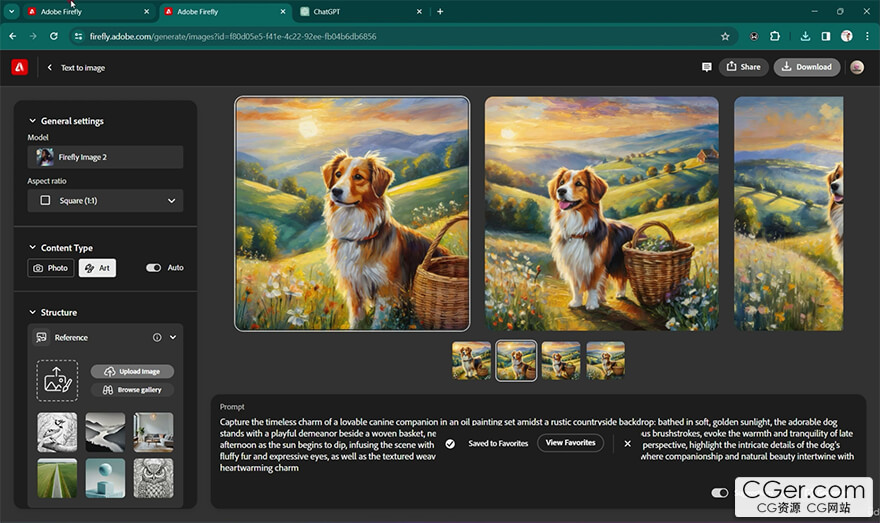This screenshot has width=880, height=523.
Task: Click the View Favorites button
Action: pos(570,443)
